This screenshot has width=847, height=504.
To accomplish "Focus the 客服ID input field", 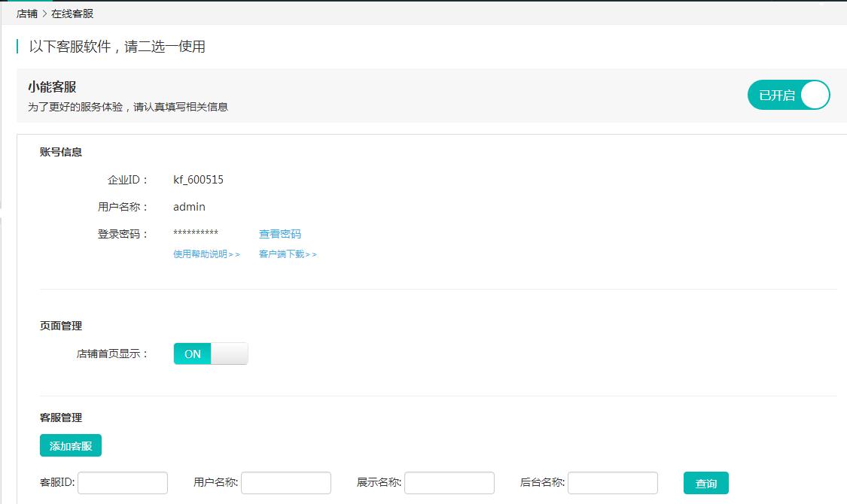I will pos(123,483).
